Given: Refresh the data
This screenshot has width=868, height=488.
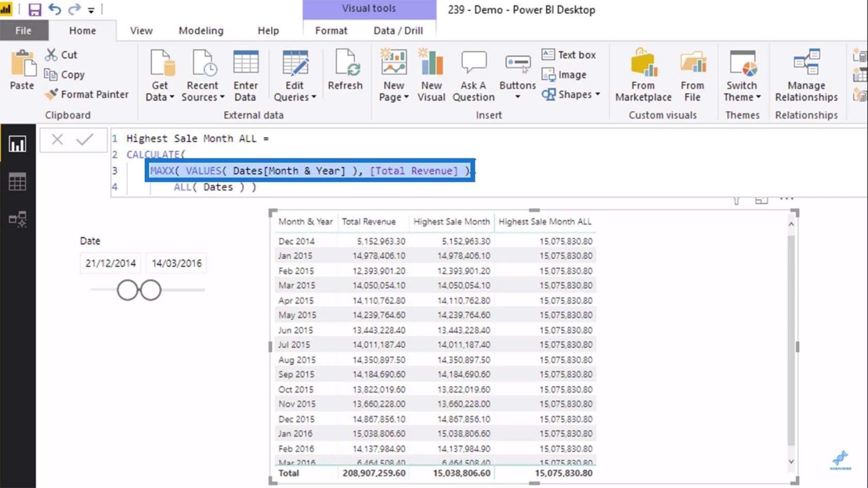Looking at the screenshot, I should click(345, 70).
